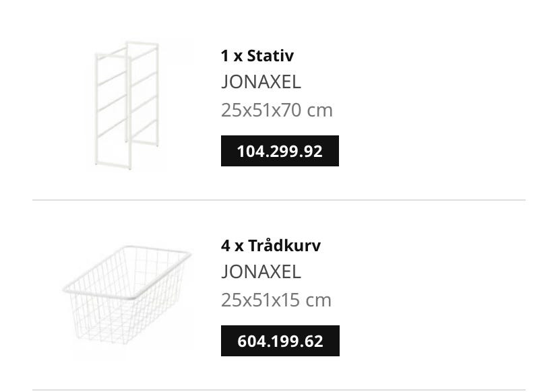Click the 25x51x15 cm dimensions text
Image resolution: width=558 pixels, height=392 pixels.
click(276, 300)
